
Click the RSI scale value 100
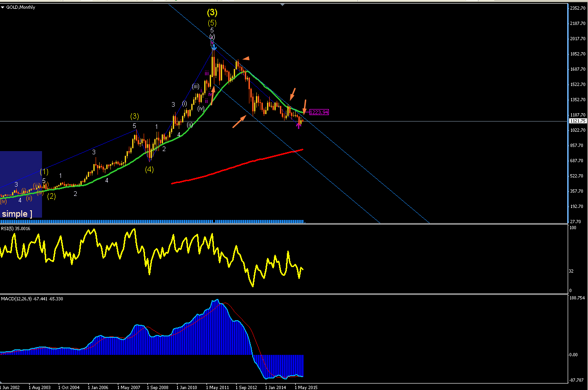[573, 228]
